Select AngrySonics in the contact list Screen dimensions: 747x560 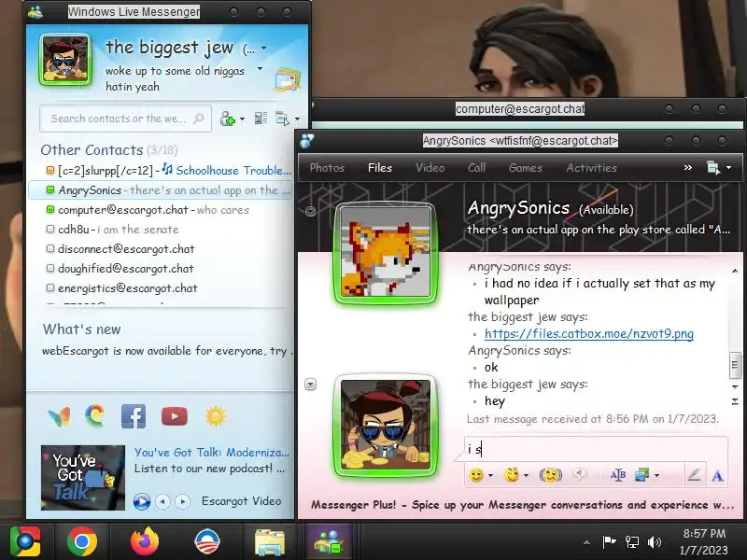pos(160,190)
